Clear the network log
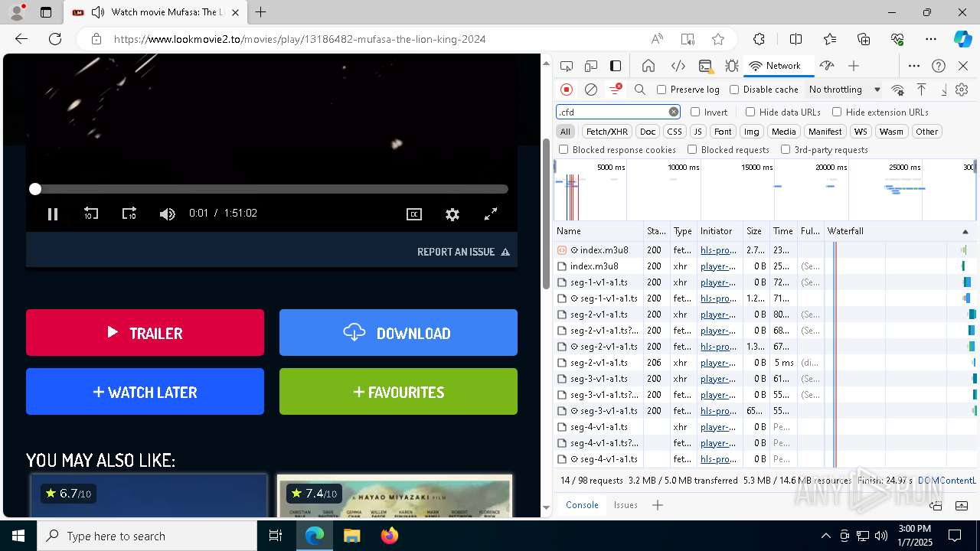This screenshot has width=980, height=551. (591, 90)
